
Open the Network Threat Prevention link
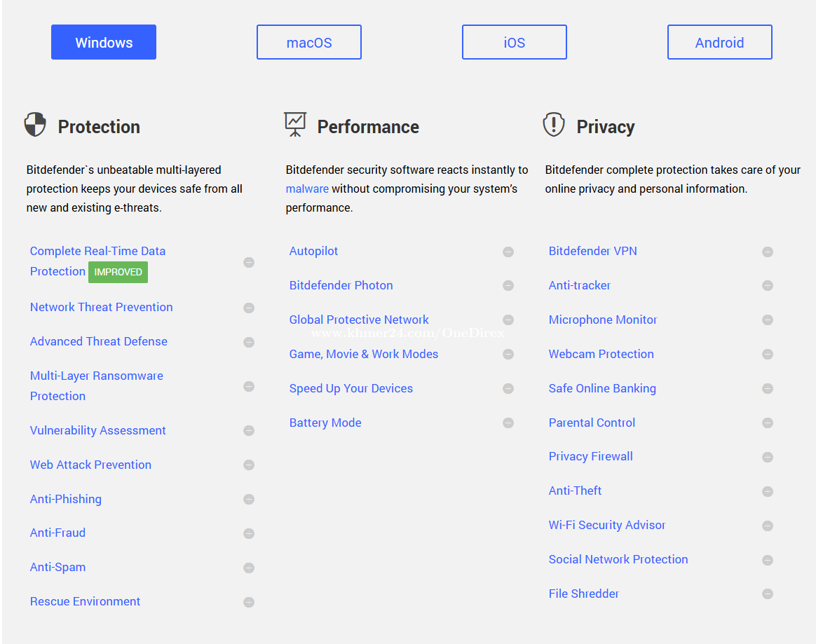[x=101, y=307]
